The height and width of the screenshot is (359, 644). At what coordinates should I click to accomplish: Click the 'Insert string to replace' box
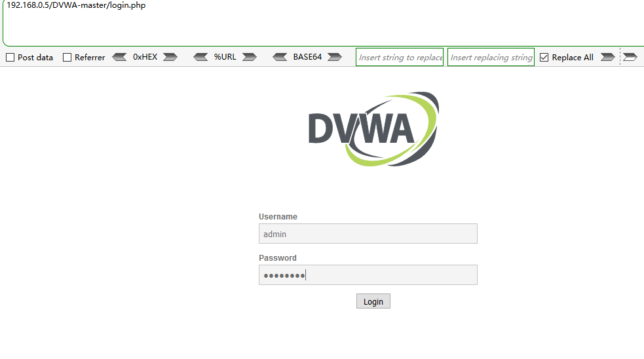click(x=400, y=57)
